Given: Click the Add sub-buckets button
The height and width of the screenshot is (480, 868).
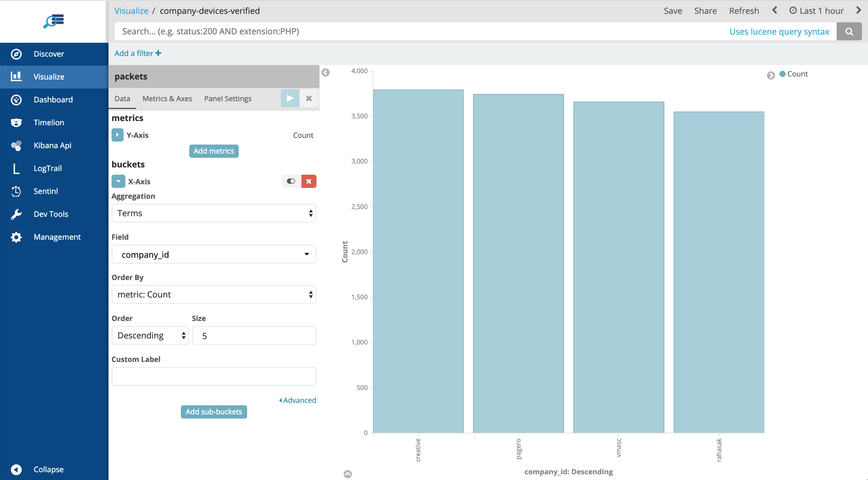Looking at the screenshot, I should tap(213, 411).
